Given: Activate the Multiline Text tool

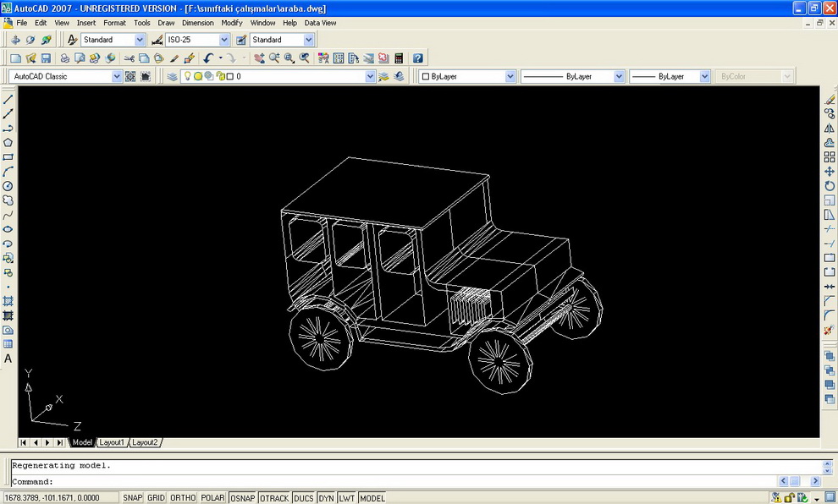Looking at the screenshot, I should (8, 359).
